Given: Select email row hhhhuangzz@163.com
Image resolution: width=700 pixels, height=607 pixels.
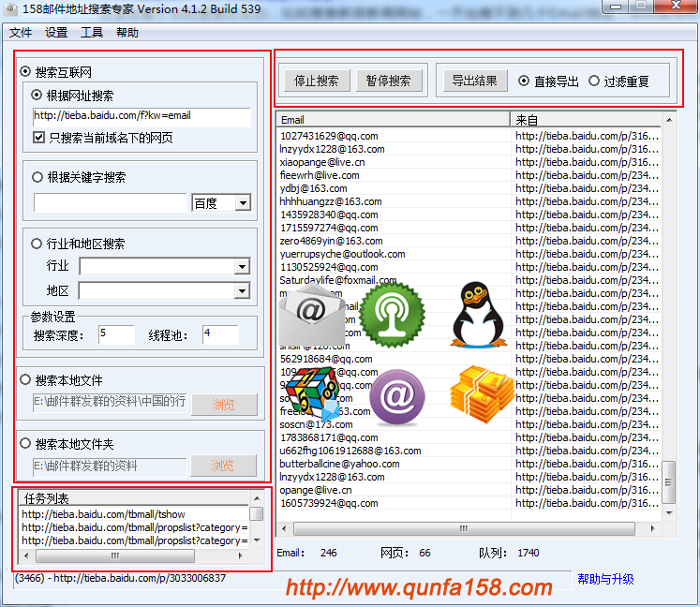Looking at the screenshot, I should tap(394, 201).
